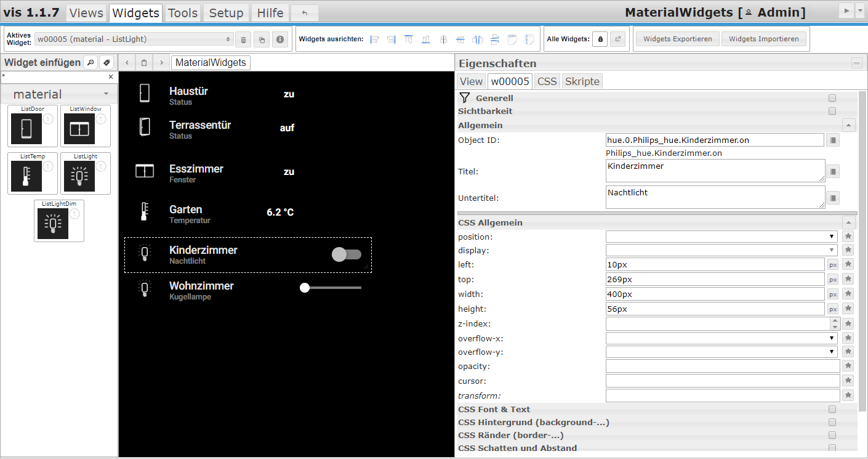Viewport: 868px width, 459px height.
Task: Enable the Sichtbarkeit section checkbox
Action: pos(832,112)
